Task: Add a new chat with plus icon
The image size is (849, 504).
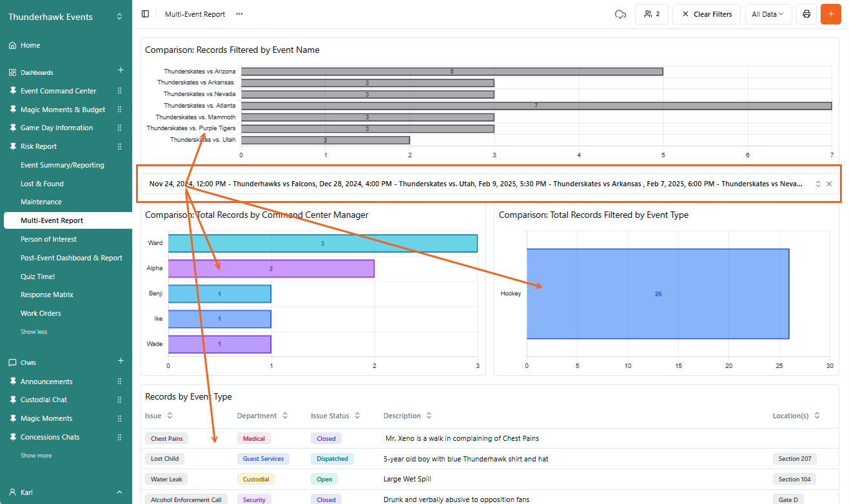Action: (x=120, y=361)
